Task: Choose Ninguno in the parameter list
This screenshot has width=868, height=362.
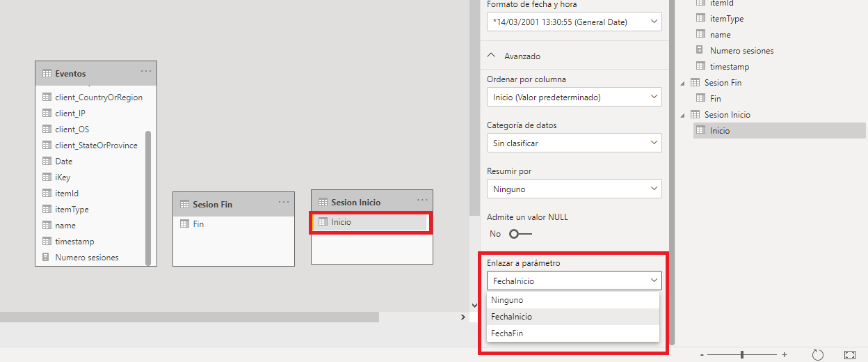Action: (x=573, y=300)
